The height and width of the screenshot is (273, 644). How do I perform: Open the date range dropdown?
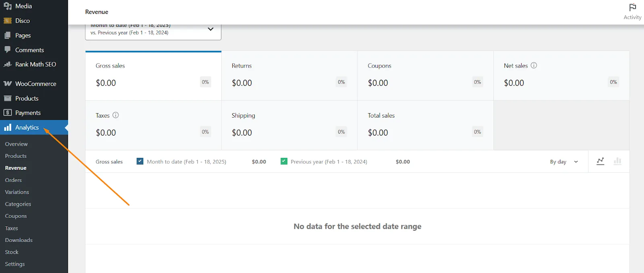point(153,31)
